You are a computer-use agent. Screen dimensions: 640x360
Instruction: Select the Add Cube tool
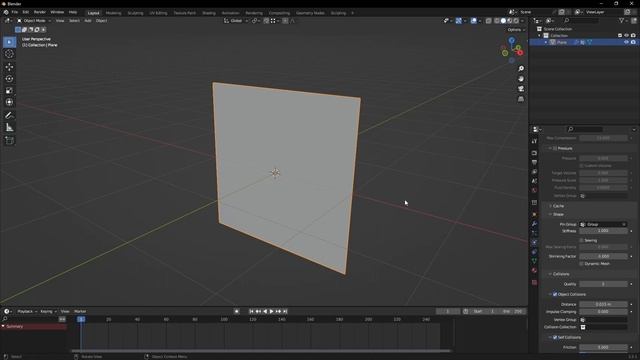(9, 140)
